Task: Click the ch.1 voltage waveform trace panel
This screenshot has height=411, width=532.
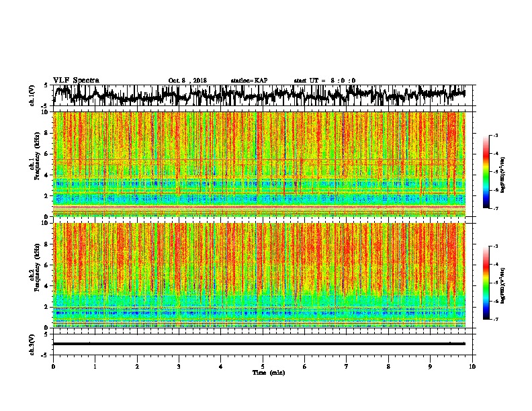Action: tap(263, 95)
